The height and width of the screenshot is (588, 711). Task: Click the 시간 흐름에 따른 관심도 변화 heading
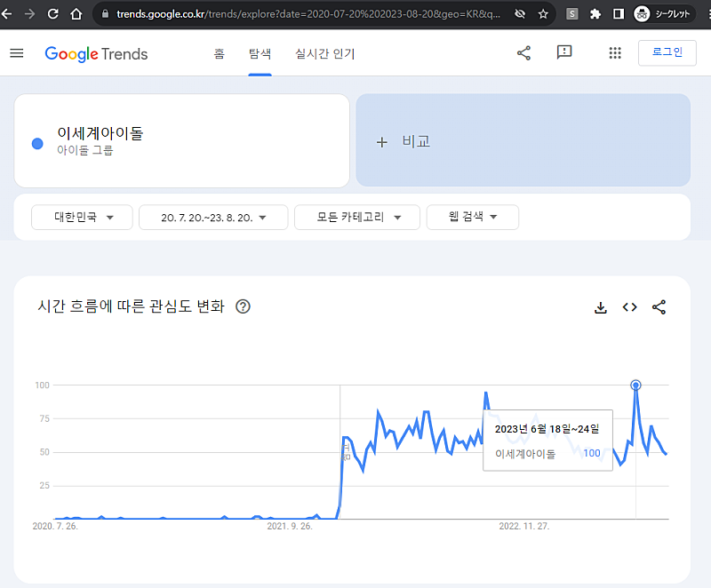(x=131, y=306)
